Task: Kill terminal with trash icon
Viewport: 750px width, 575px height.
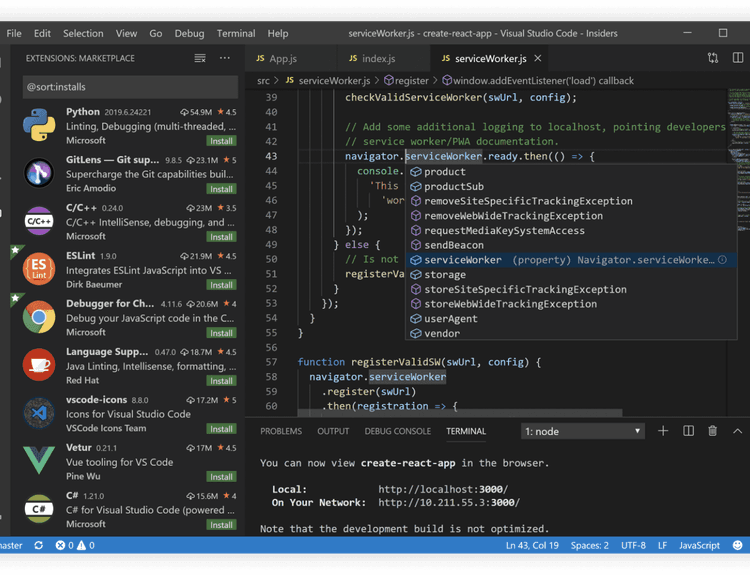Action: 712,431
